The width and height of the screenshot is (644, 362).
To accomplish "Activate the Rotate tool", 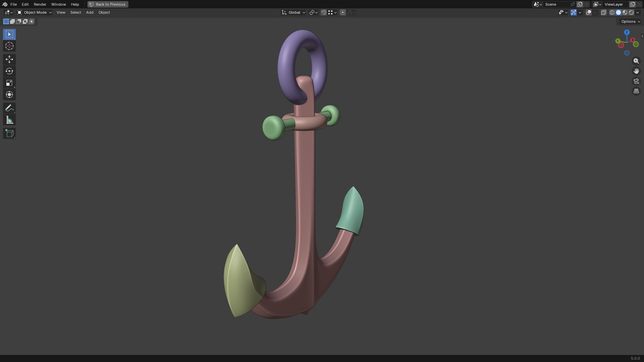I will pyautogui.click(x=9, y=71).
